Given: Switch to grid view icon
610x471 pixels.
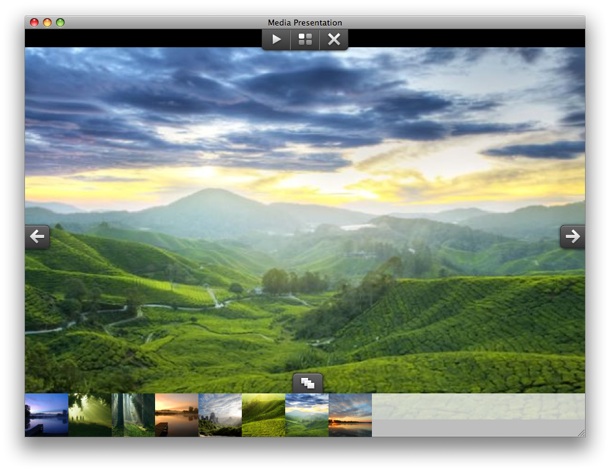Looking at the screenshot, I should tap(305, 39).
